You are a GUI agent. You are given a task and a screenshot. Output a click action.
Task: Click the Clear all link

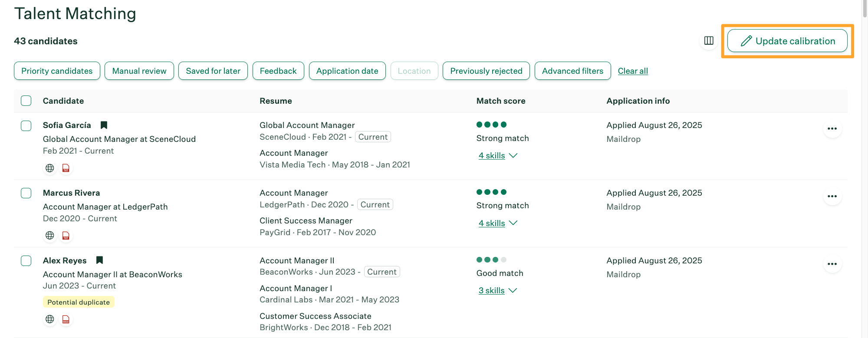click(633, 71)
